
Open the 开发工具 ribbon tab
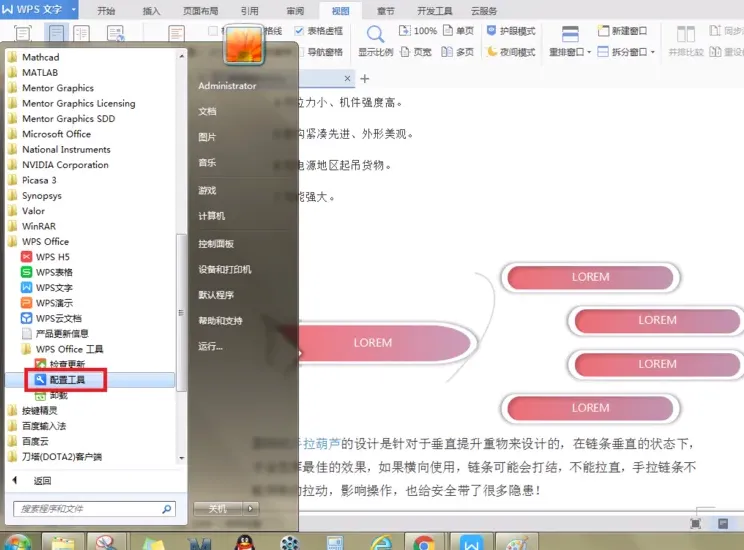pyautogui.click(x=434, y=10)
